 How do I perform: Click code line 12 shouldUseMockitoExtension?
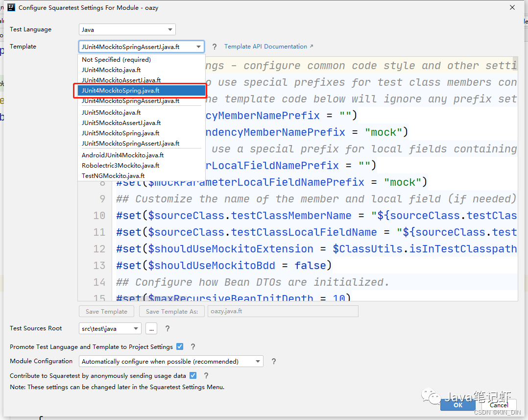(x=316, y=249)
